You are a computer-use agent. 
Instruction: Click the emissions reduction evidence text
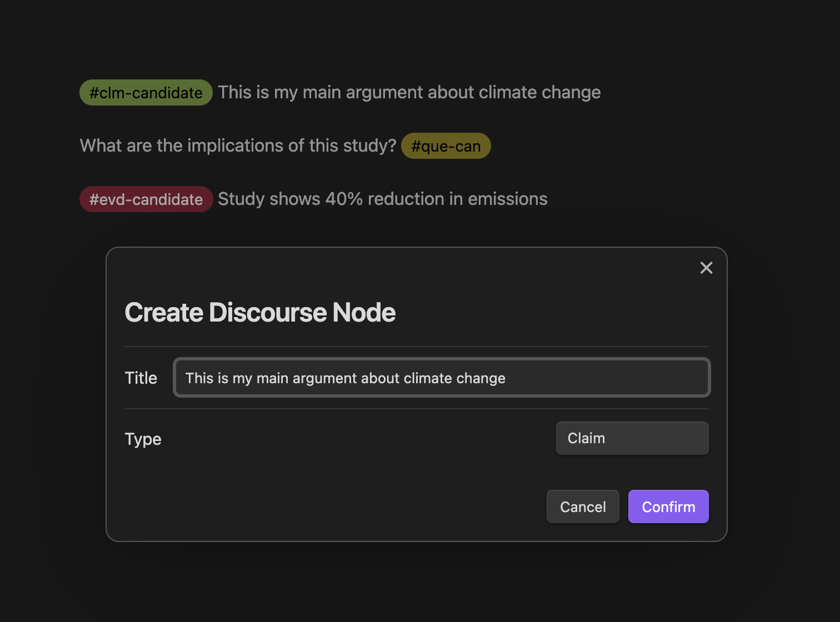(382, 199)
